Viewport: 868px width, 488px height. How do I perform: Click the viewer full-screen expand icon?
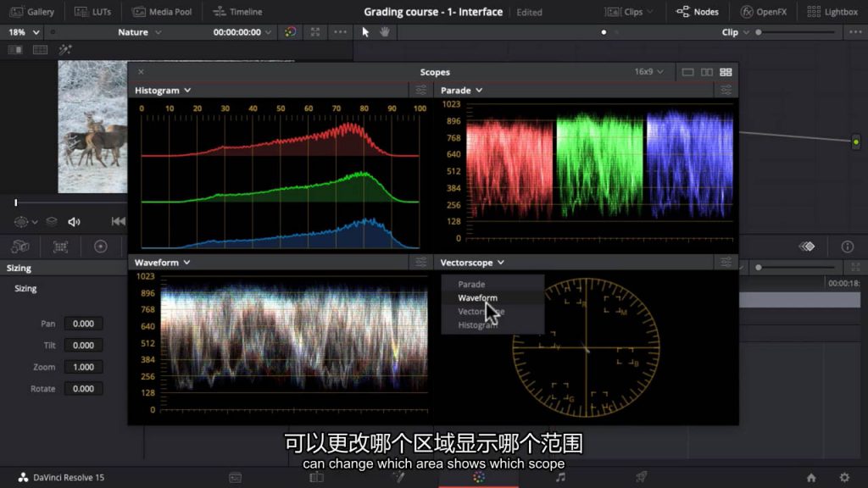click(315, 32)
